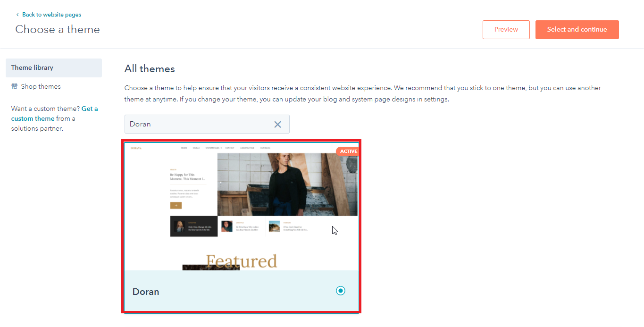Click the blonde woman portrait in the dark post card
Image resolution: width=644 pixels, height=327 pixels.
pyautogui.click(x=179, y=226)
